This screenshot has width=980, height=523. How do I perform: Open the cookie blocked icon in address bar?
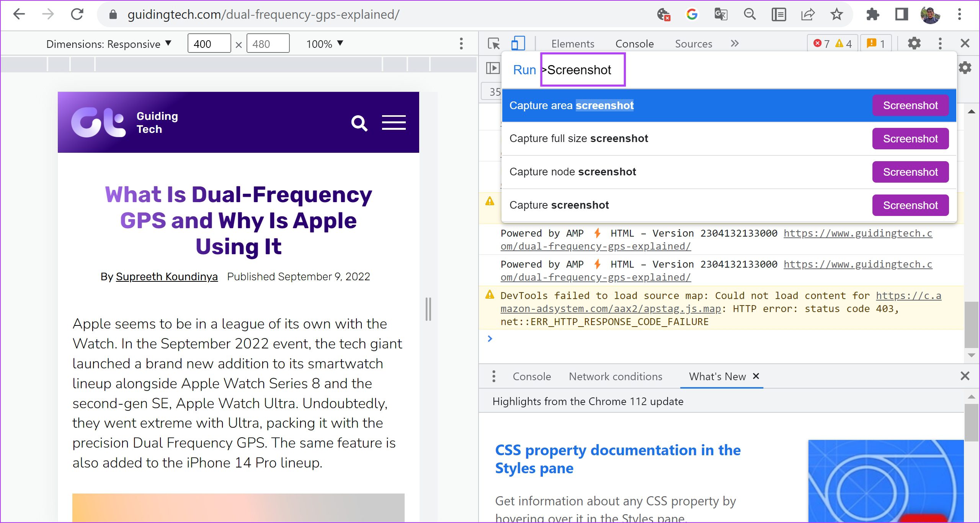pyautogui.click(x=663, y=15)
